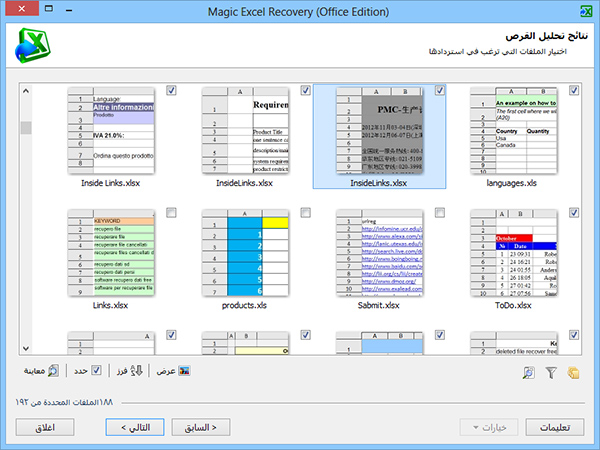This screenshot has height=450, width=600.
Task: Click the yellow save files icon
Action: (x=573, y=372)
